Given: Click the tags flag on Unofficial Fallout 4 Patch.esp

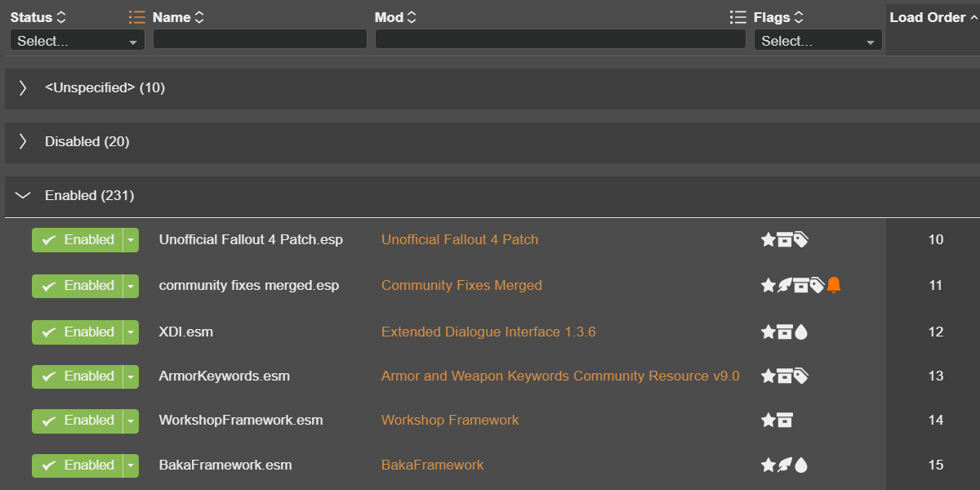Looking at the screenshot, I should 801,240.
